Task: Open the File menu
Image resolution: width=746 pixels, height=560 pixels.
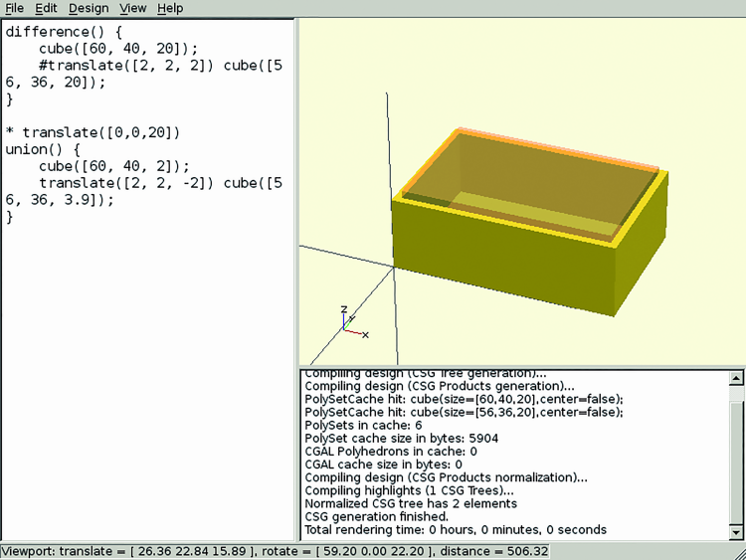Action: (14, 8)
